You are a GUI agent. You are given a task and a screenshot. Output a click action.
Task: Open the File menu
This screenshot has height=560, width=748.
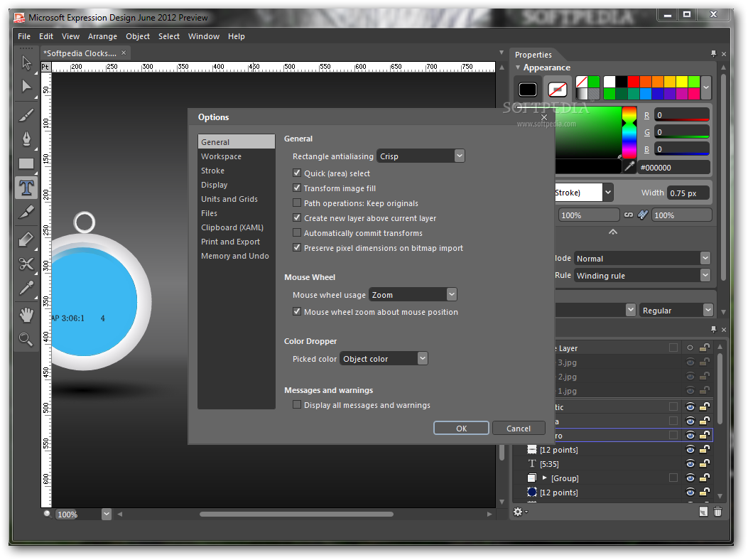point(24,36)
